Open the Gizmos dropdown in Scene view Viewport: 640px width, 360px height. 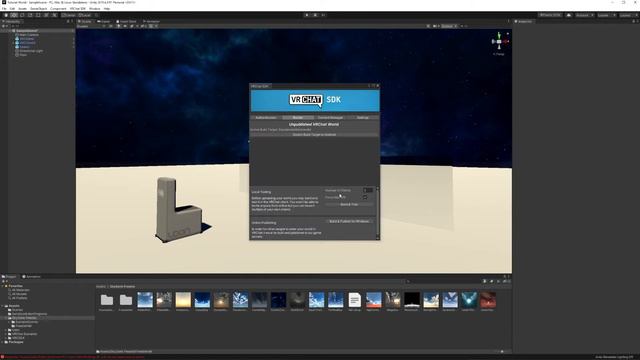click(449, 26)
